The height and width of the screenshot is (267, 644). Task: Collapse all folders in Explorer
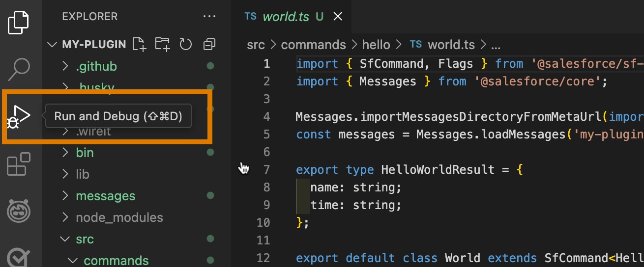[x=209, y=45]
